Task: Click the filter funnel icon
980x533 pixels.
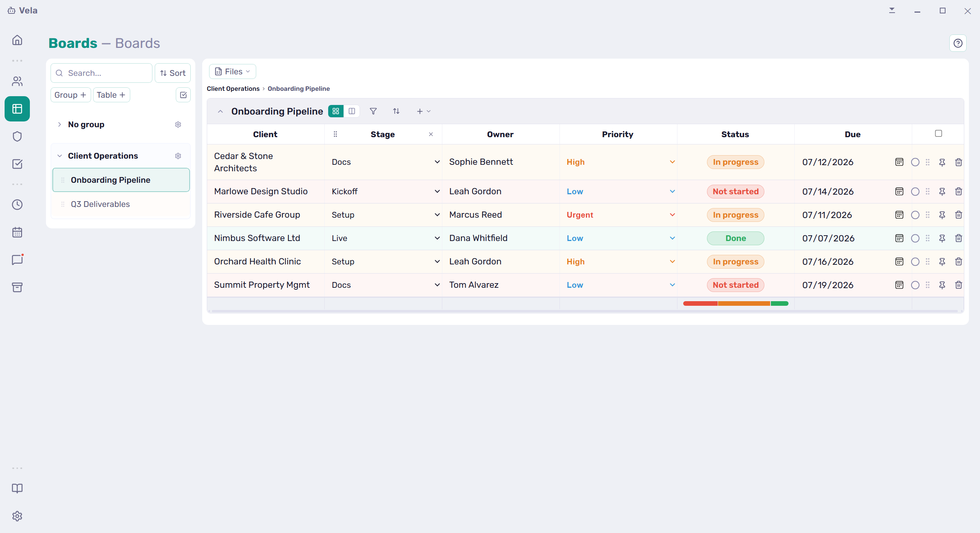Action: pyautogui.click(x=373, y=111)
